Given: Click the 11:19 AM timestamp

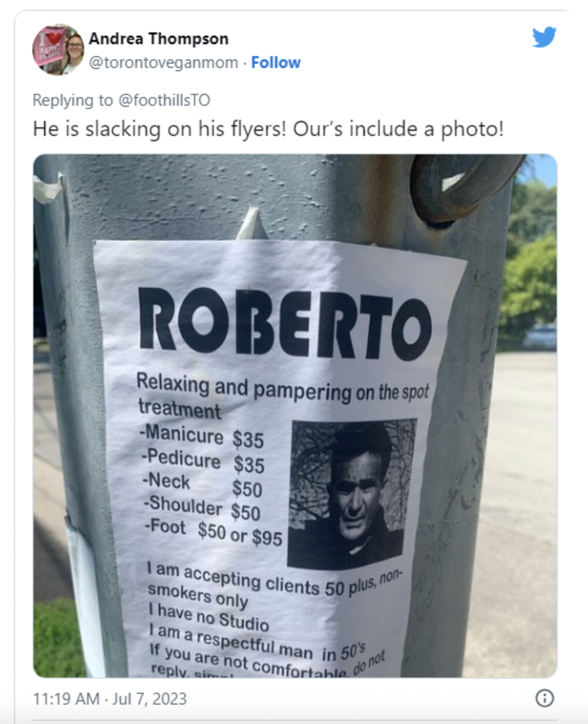Looking at the screenshot, I should [66, 699].
